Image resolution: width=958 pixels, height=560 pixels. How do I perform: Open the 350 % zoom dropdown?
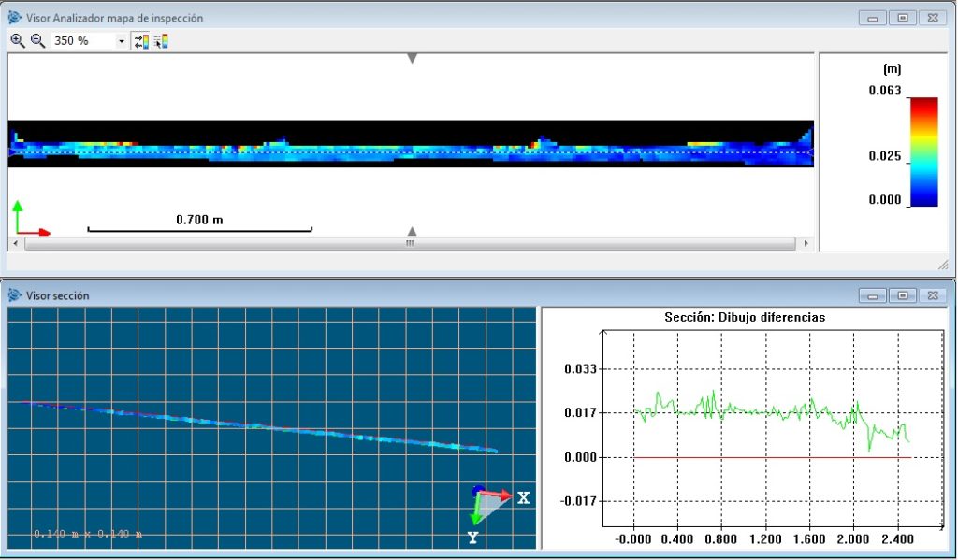pyautogui.click(x=122, y=41)
